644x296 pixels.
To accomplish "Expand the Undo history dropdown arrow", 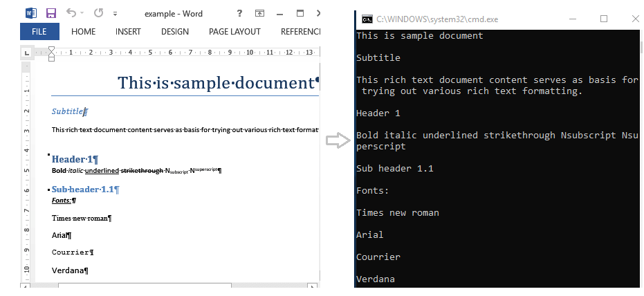I will coord(83,14).
